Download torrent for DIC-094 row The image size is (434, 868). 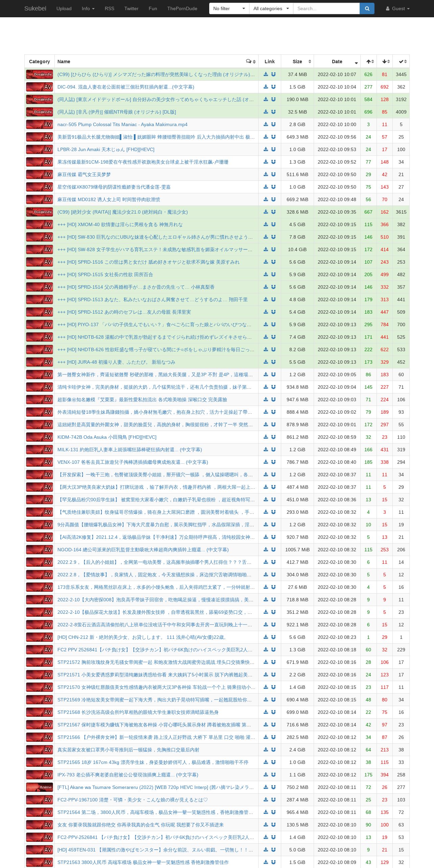266,87
